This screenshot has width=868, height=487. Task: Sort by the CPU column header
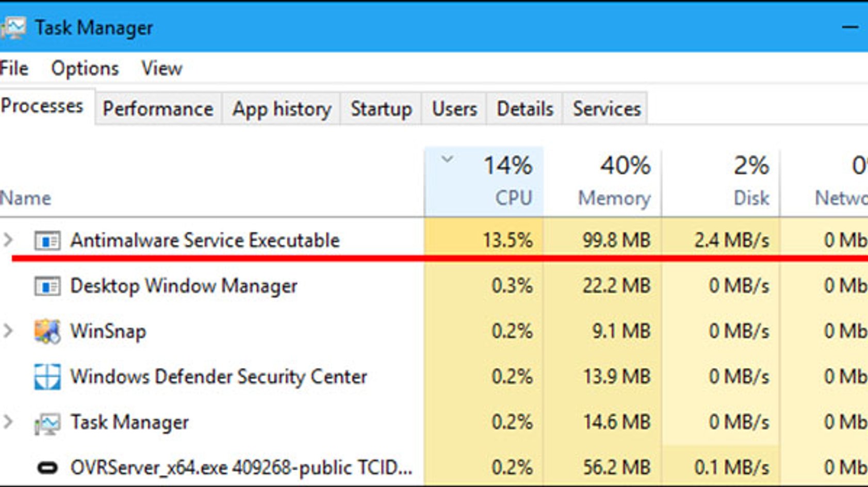click(484, 182)
